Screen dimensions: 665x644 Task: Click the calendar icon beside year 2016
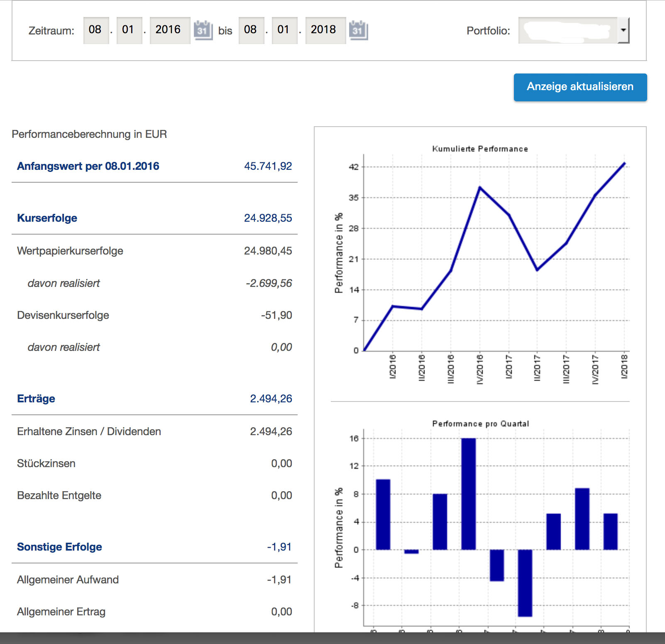pos(203,29)
